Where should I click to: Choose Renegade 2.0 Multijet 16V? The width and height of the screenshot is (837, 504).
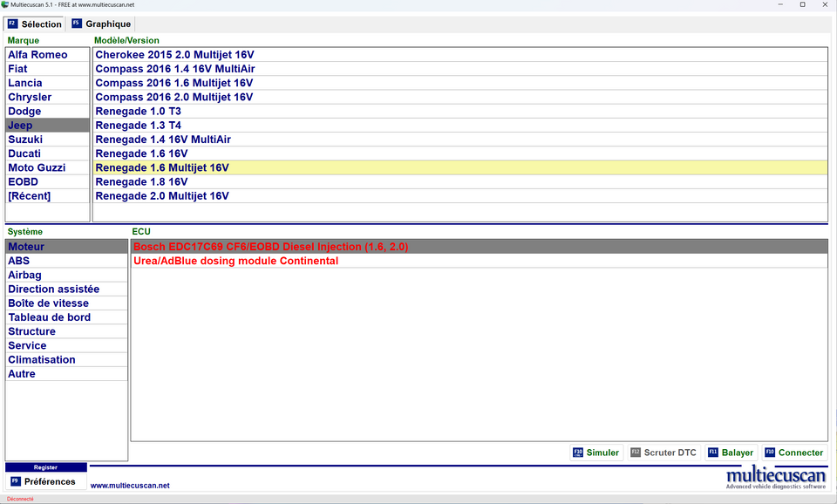coord(460,196)
